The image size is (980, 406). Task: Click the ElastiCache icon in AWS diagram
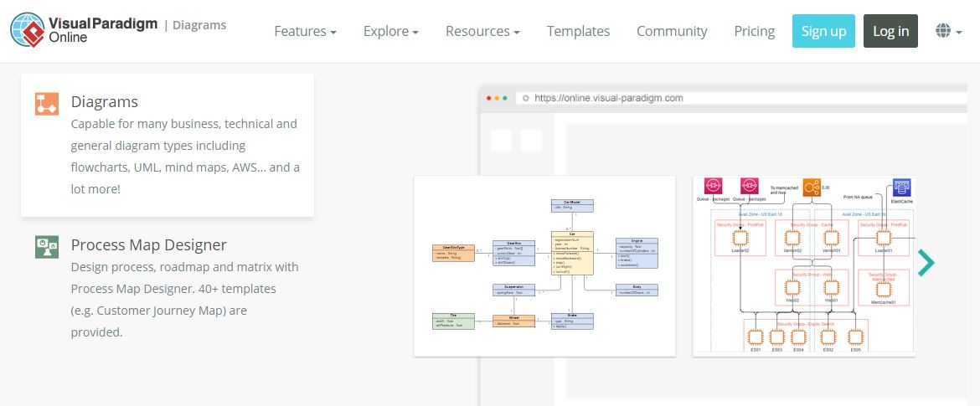902,188
